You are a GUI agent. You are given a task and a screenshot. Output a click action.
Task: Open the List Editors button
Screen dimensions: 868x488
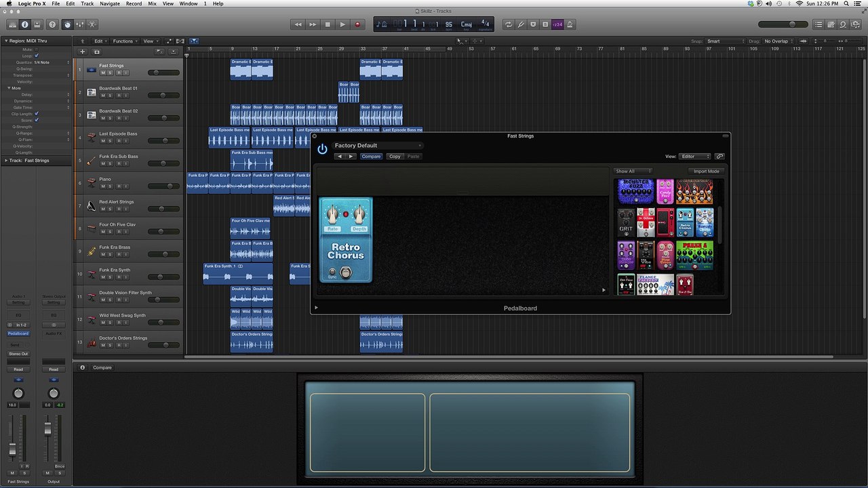(x=818, y=24)
